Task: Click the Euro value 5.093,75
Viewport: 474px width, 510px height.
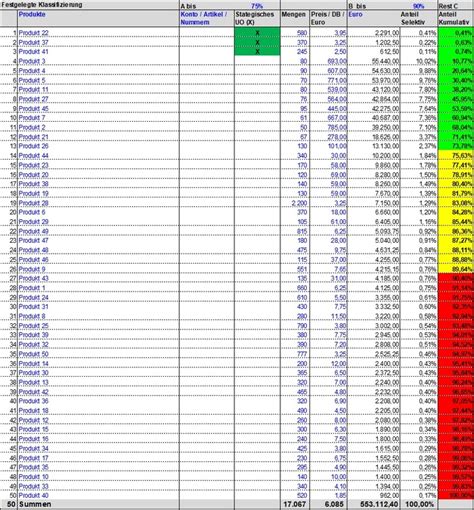Action: click(387, 231)
